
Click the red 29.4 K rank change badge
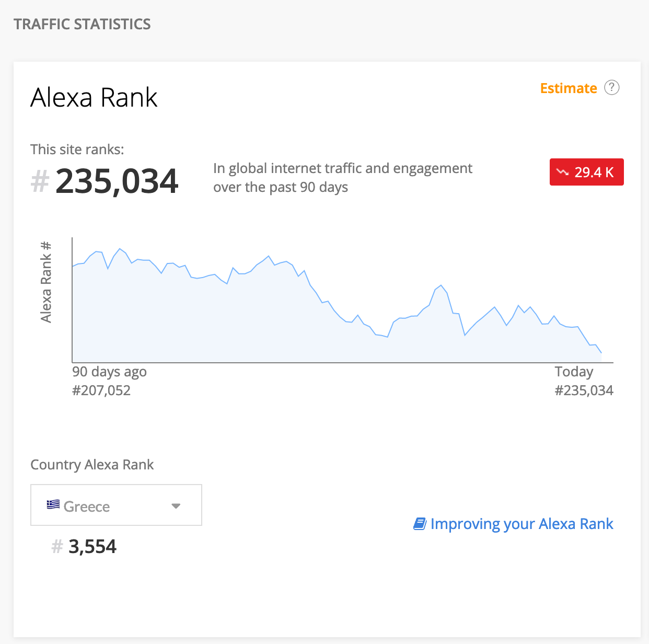587,172
